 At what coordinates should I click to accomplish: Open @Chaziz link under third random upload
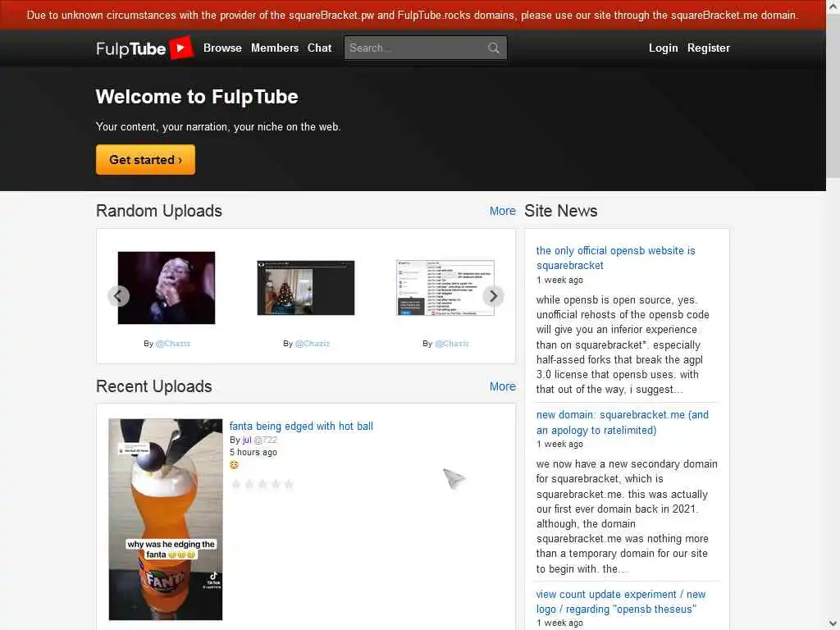(x=452, y=344)
